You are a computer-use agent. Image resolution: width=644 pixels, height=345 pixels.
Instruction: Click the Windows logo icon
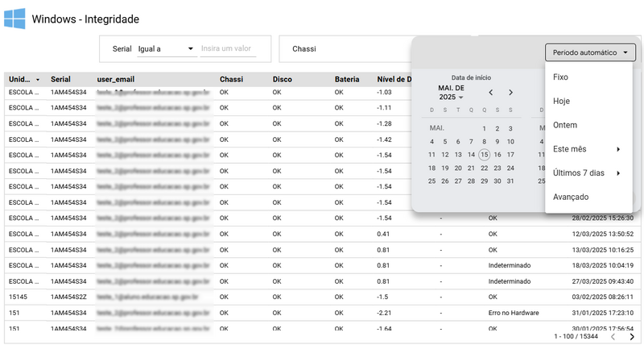(x=14, y=19)
